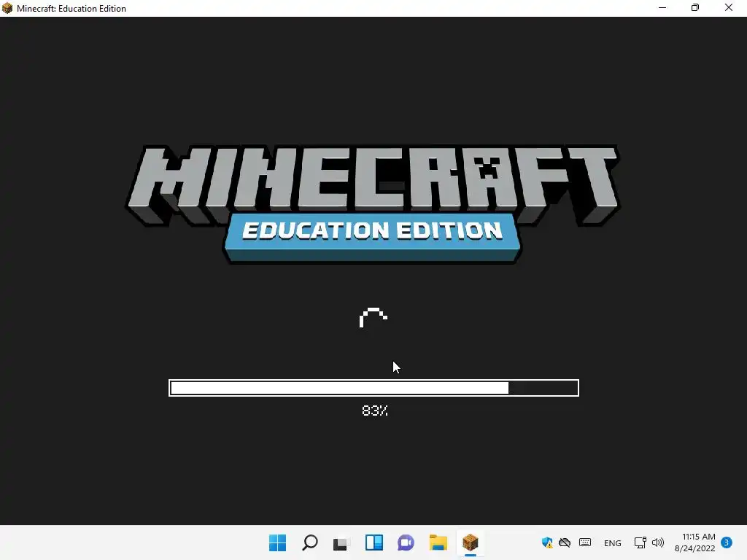Click the 83% loading text
This screenshot has height=560, width=747.
(x=374, y=411)
